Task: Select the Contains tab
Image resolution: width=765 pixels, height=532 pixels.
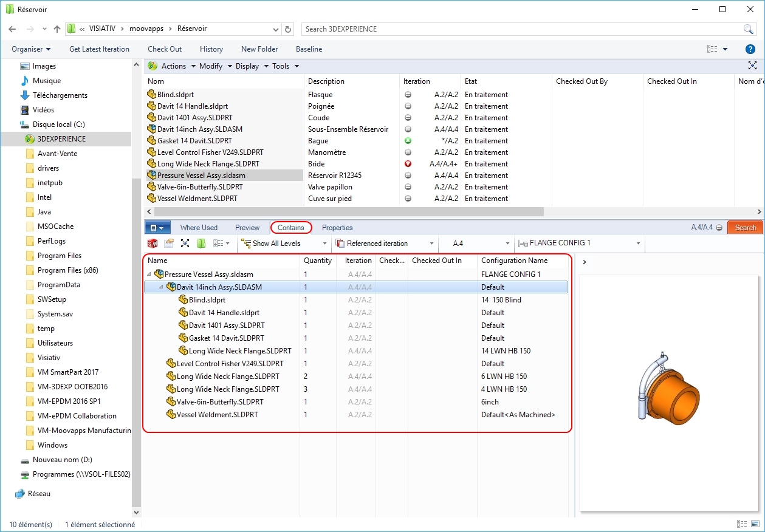Action: click(291, 228)
